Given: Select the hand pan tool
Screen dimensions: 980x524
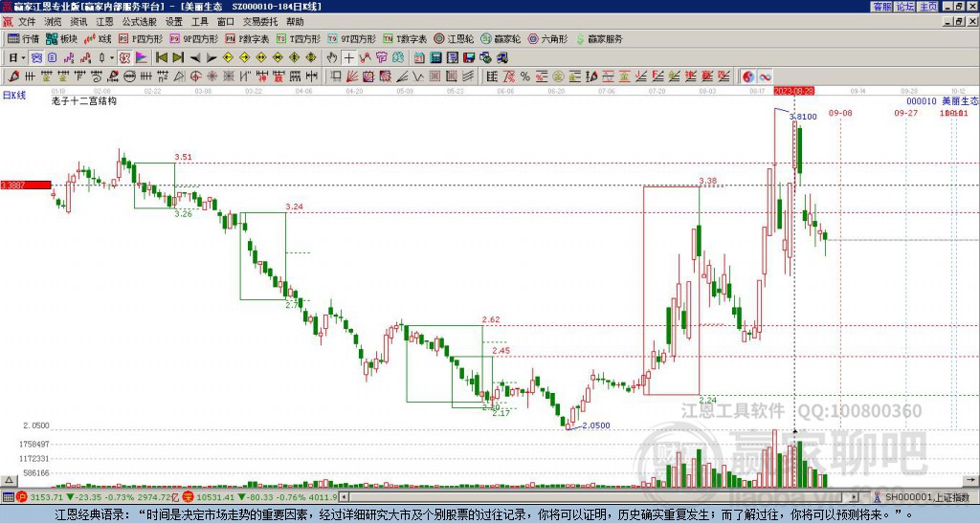Looking at the screenshot, I should click(332, 58).
